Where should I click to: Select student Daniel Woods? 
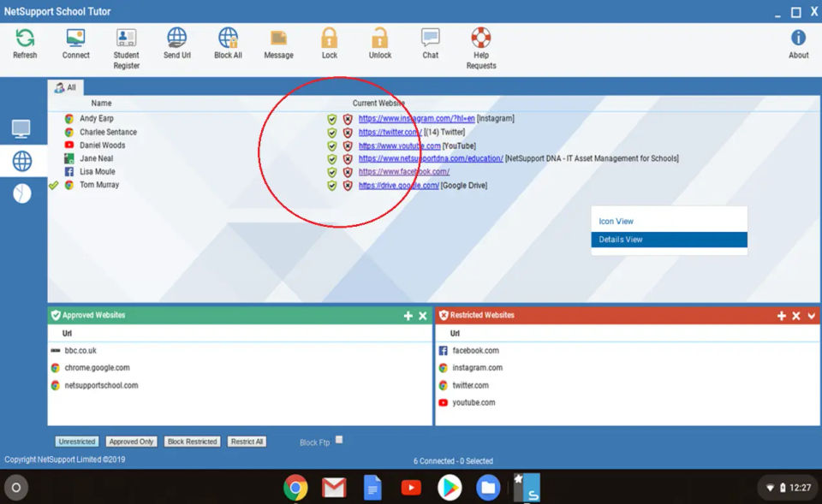(102, 145)
